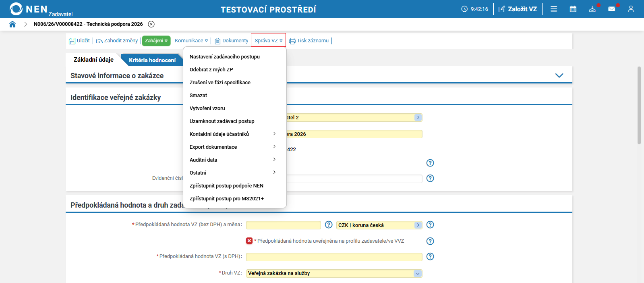
Task: Collapse the Správa VZ dropdown menu
Action: point(268,41)
